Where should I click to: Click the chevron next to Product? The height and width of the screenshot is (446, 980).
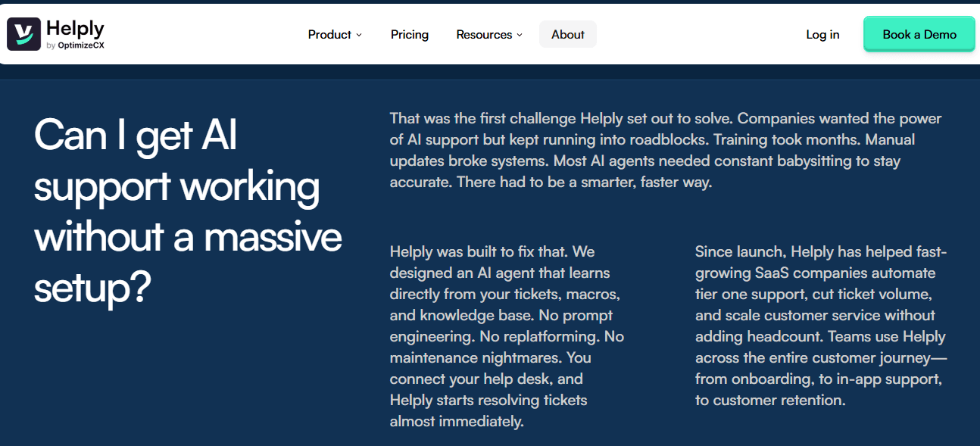[x=359, y=35]
